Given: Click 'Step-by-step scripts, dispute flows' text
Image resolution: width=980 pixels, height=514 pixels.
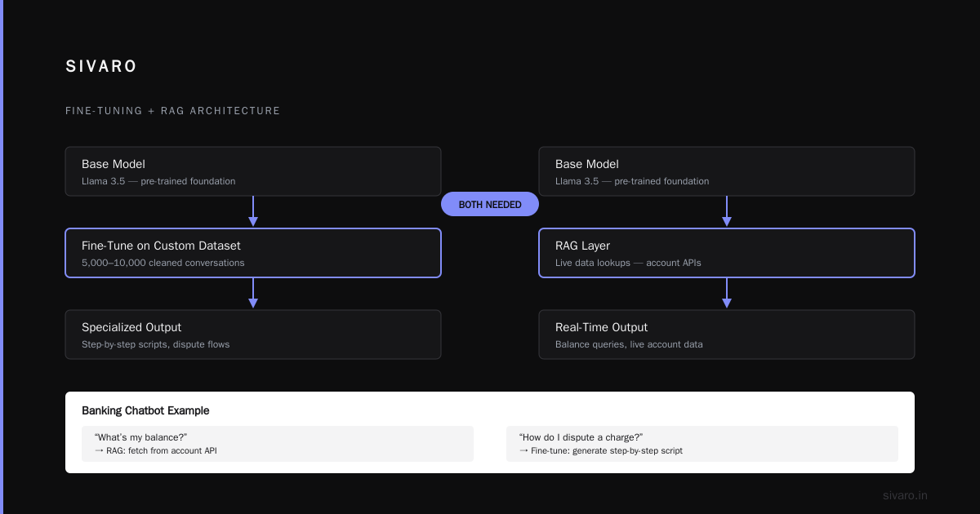Looking at the screenshot, I should [156, 344].
